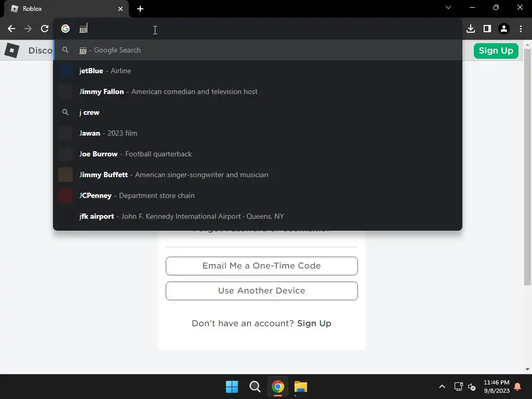Select the 'j crew' search suggestion

258,112
